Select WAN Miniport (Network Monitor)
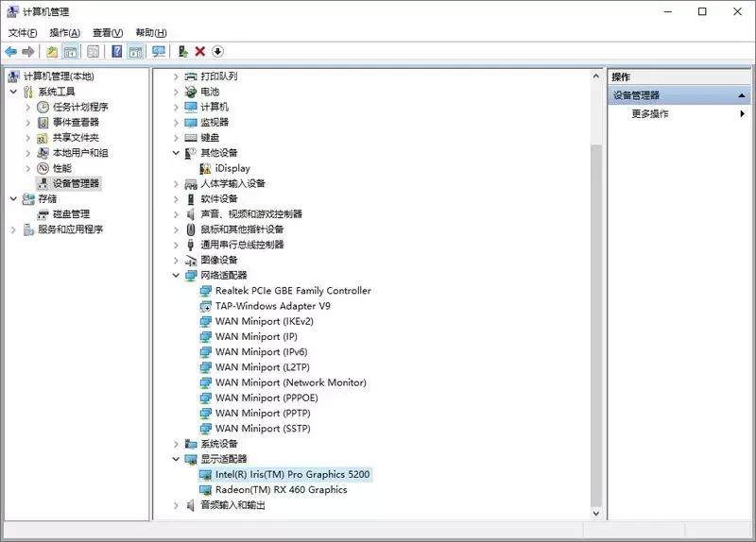 click(291, 382)
